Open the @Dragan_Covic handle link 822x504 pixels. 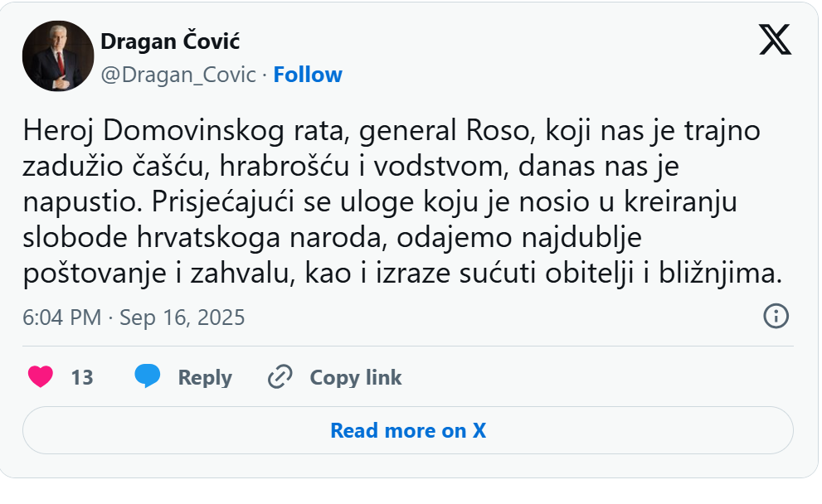[x=178, y=75]
